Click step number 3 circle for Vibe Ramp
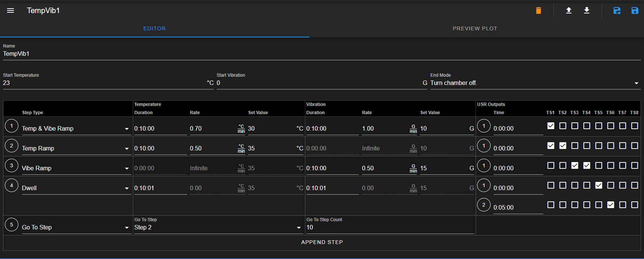644x259 pixels. coord(12,165)
